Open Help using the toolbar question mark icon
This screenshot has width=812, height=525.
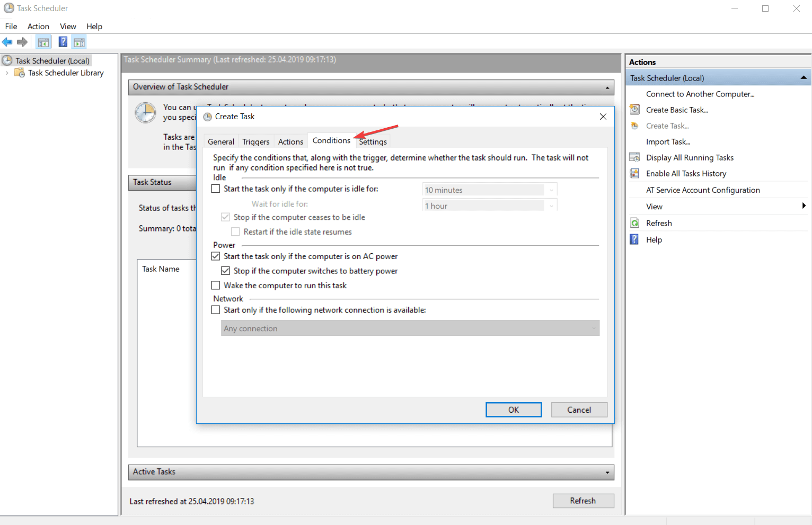(63, 42)
